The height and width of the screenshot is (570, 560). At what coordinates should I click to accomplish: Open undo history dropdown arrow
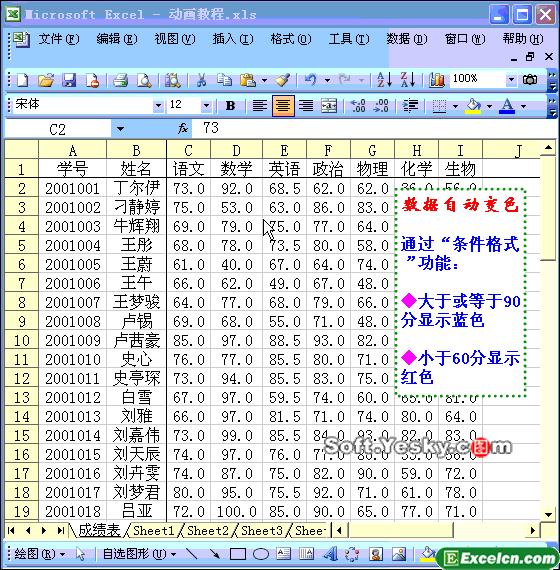pyautogui.click(x=327, y=80)
